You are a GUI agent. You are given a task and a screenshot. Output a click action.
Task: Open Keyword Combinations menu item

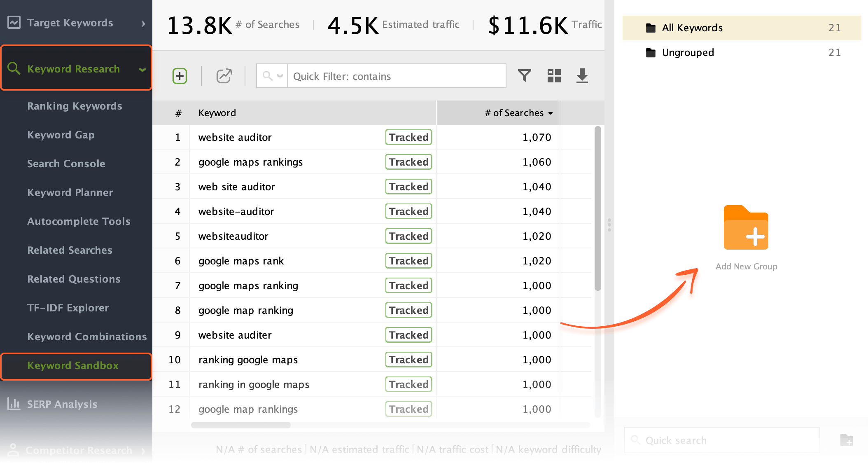[87, 337]
